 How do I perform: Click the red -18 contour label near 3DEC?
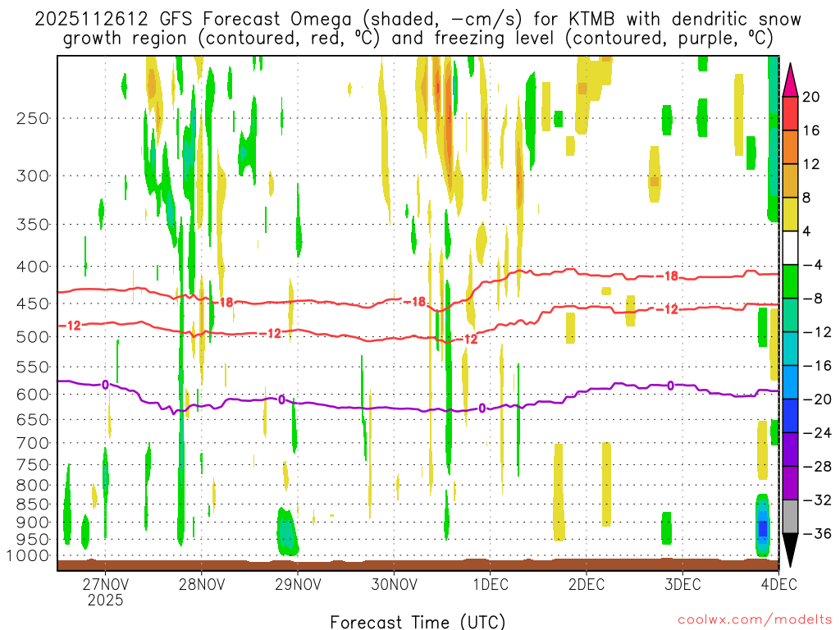[668, 276]
